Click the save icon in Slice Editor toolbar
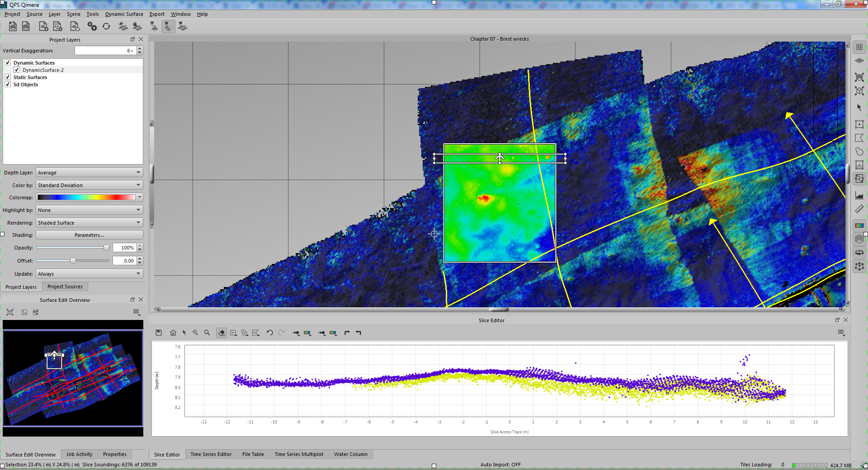Screen dimensions: 868x470 point(159,333)
